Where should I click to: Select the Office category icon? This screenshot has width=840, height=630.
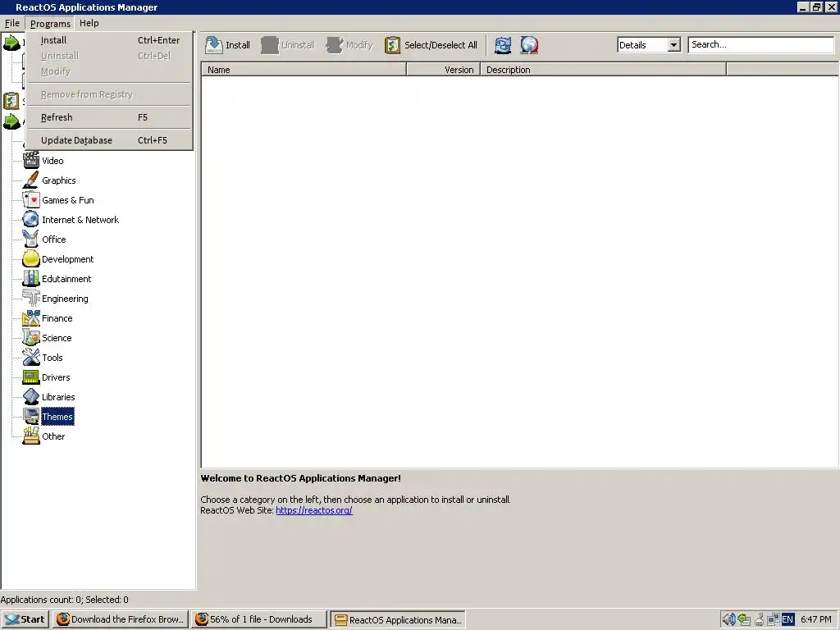pyautogui.click(x=31, y=239)
